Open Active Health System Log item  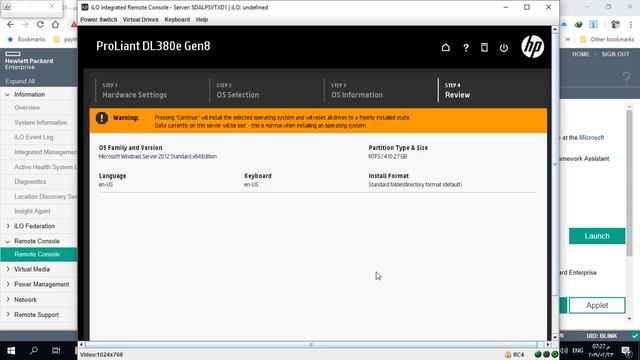45,167
